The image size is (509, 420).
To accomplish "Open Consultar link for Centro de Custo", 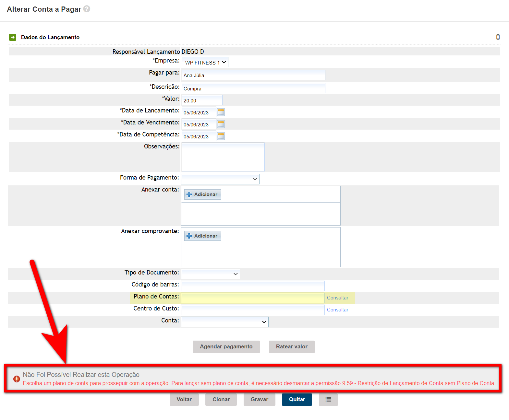I will pos(337,310).
